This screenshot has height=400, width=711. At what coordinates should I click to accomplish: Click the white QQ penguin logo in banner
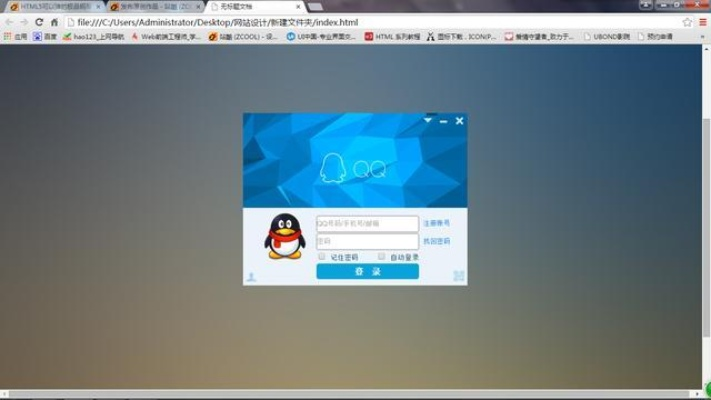pos(331,168)
